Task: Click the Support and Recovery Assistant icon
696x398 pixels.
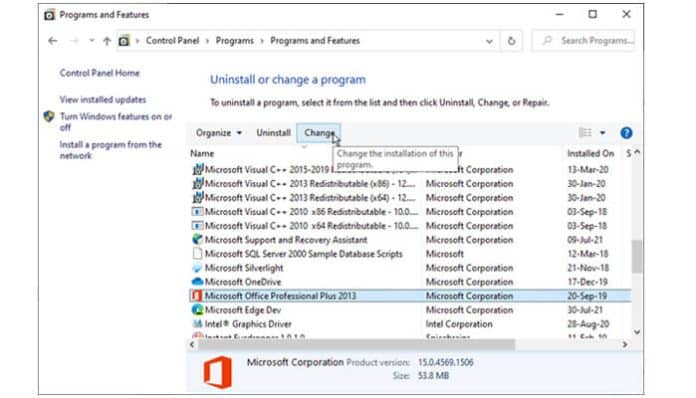Action: (x=198, y=240)
